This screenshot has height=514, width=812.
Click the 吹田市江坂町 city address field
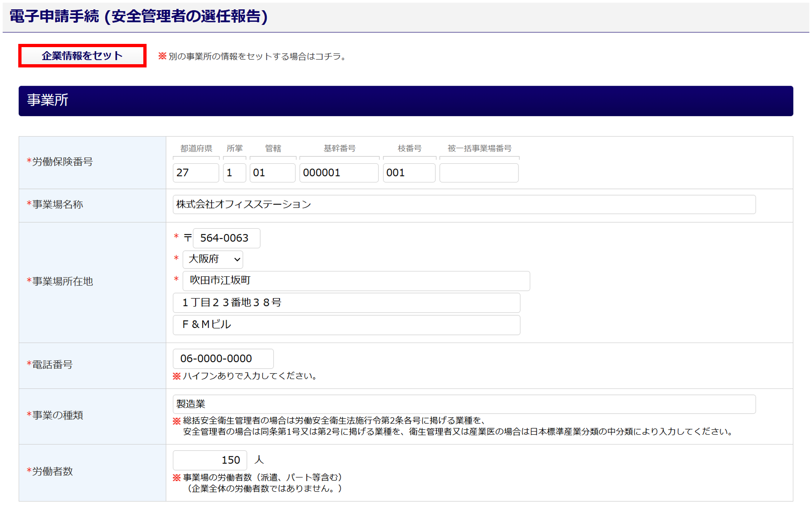coord(356,281)
